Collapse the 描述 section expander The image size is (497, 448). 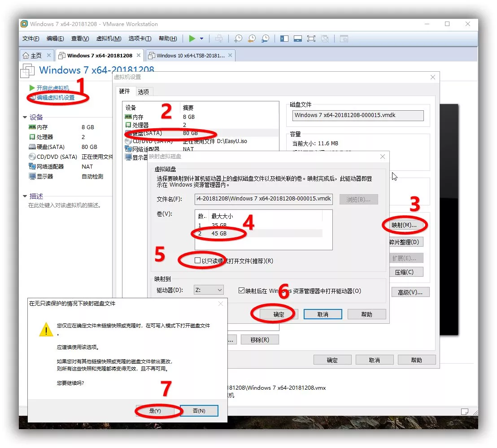(25, 196)
